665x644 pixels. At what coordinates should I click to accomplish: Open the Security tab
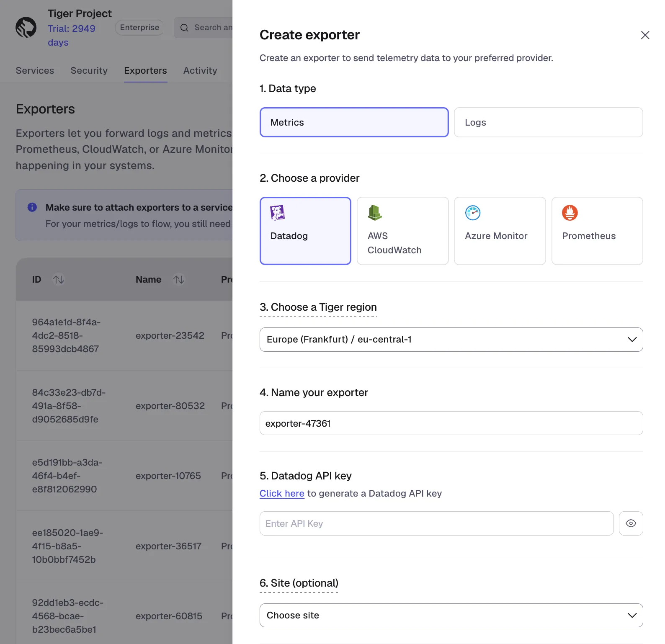(89, 70)
